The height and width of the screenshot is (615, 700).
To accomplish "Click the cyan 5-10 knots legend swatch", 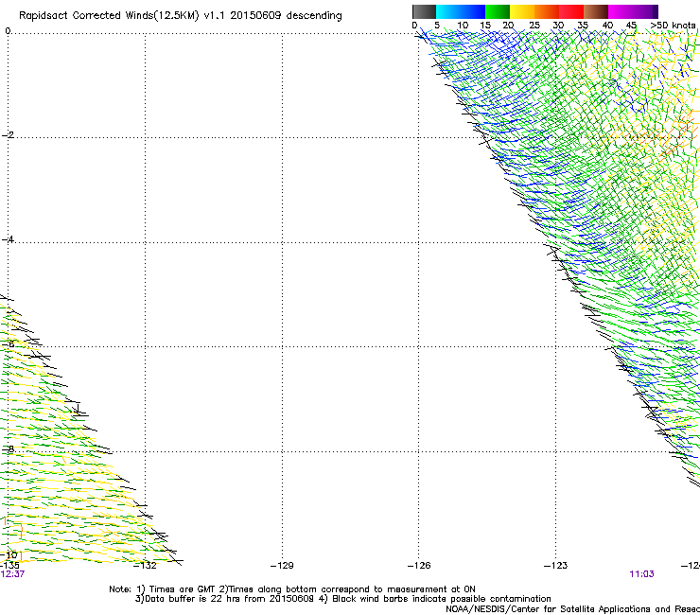I will click(448, 11).
